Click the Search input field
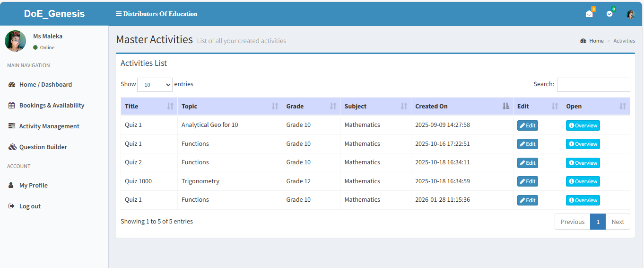This screenshot has height=268, width=644. point(593,85)
